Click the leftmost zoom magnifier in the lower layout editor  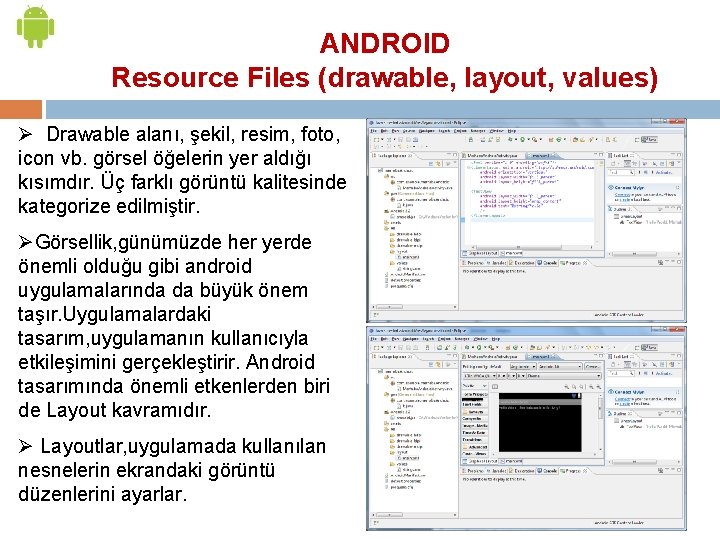pos(566,387)
